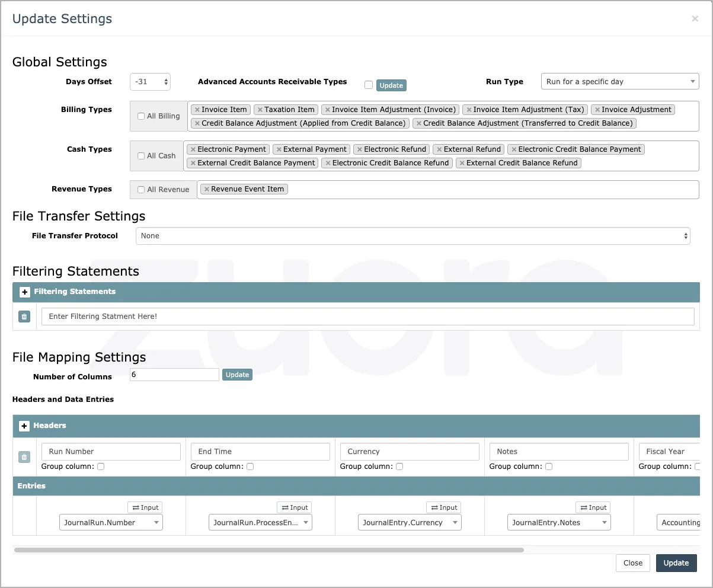
Task: Adjust the Days Offset stepper
Action: click(x=167, y=82)
